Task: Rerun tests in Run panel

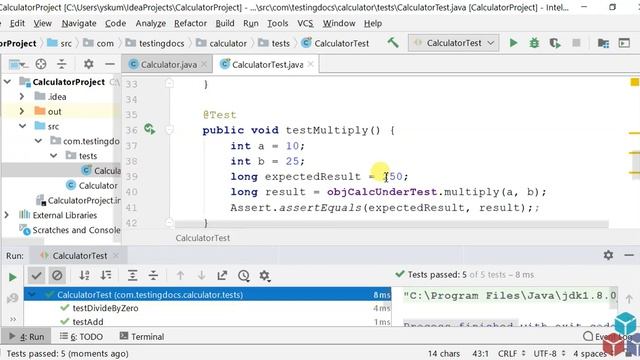Action: point(12,277)
